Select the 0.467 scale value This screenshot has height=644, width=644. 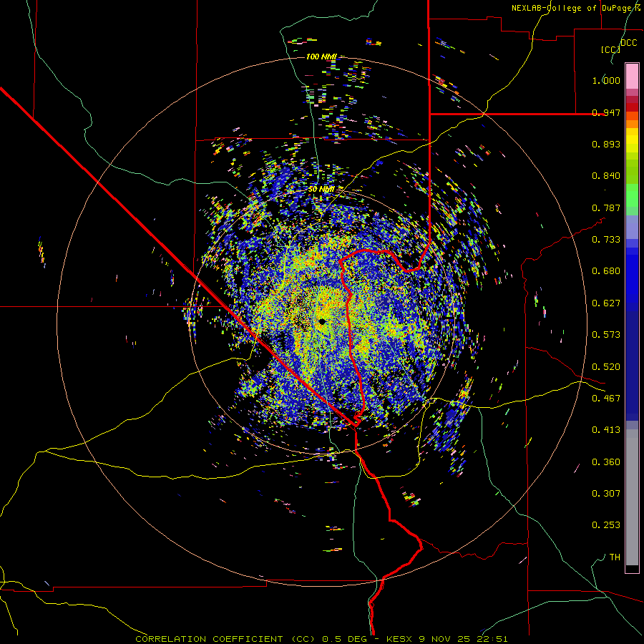[x=606, y=399]
